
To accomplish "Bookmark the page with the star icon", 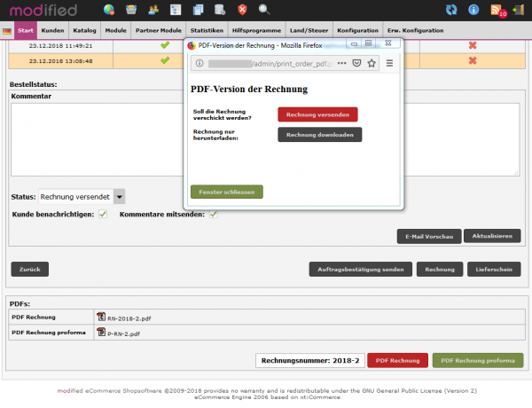I will tap(372, 63).
